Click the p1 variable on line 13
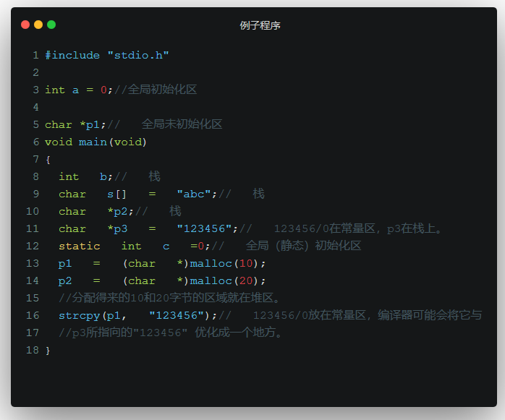505x420 pixels. click(x=65, y=264)
